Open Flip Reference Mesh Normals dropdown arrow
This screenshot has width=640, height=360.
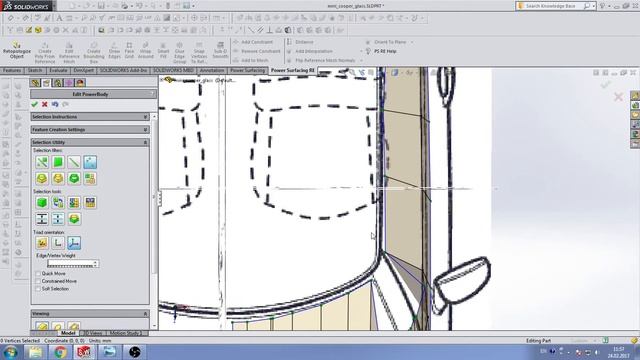[362, 60]
